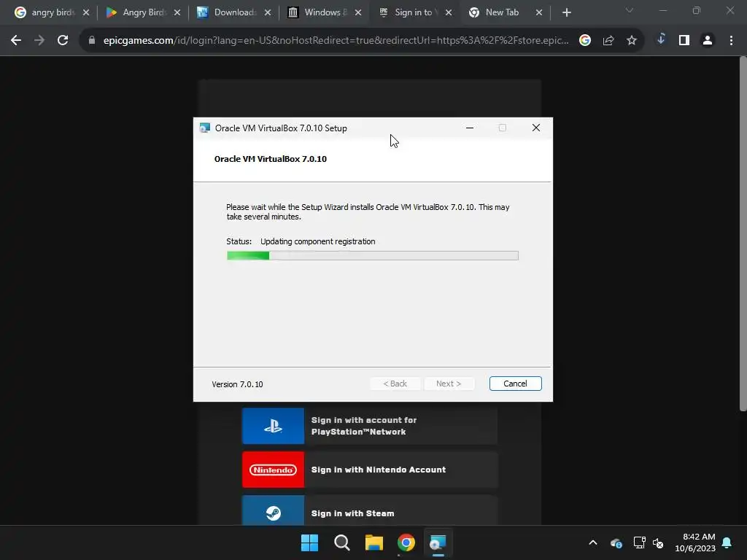Click the PlayStation logo tile
Screen dimensions: 747x560
273,426
